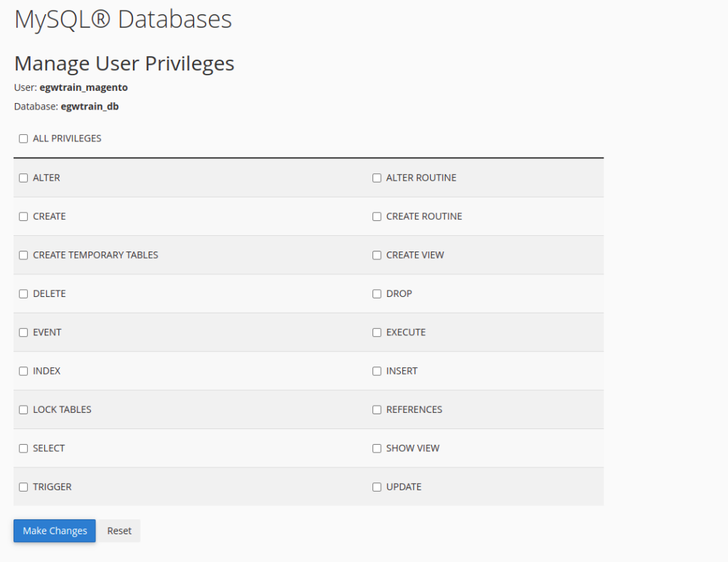
Task: Tick the SHOW VIEW checkbox
Action: pos(377,448)
